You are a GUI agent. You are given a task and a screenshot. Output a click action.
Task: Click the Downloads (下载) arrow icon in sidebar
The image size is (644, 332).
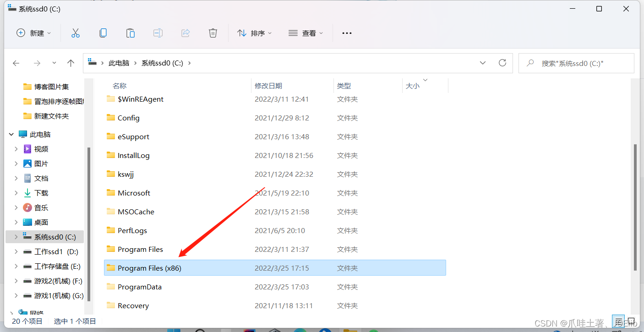(x=27, y=193)
